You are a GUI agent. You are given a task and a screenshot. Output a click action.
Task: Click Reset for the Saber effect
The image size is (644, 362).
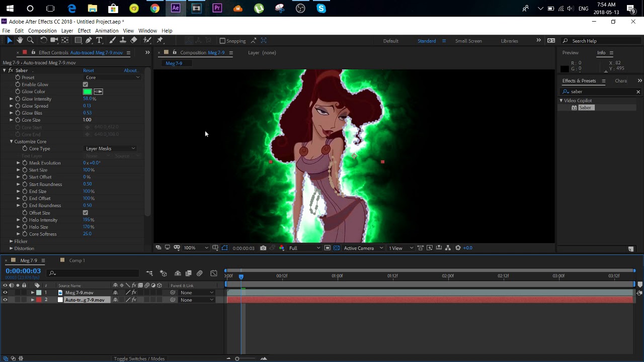click(89, 70)
